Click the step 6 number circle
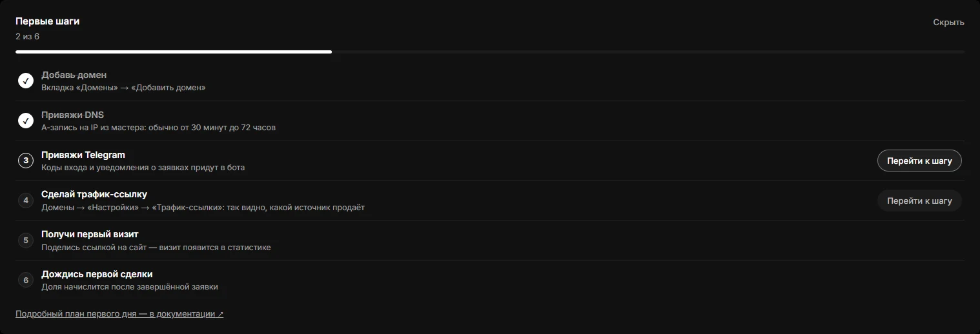The image size is (980, 334). [x=26, y=280]
